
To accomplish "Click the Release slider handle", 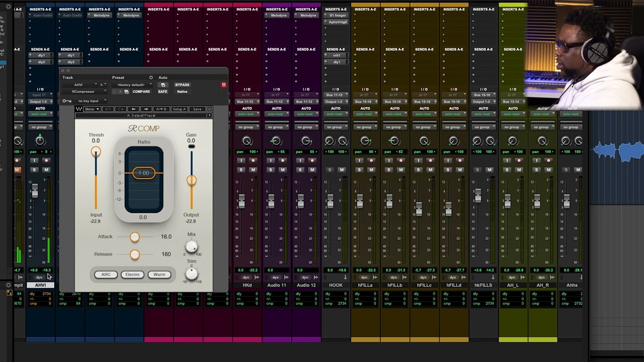I will 134,254.
